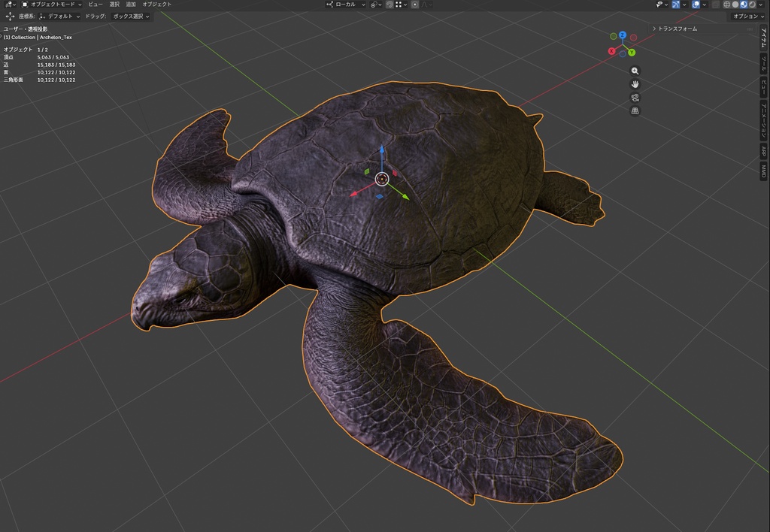Screen dimensions: 770x532
Task: Open object type visibility dropdown
Action: point(662,5)
